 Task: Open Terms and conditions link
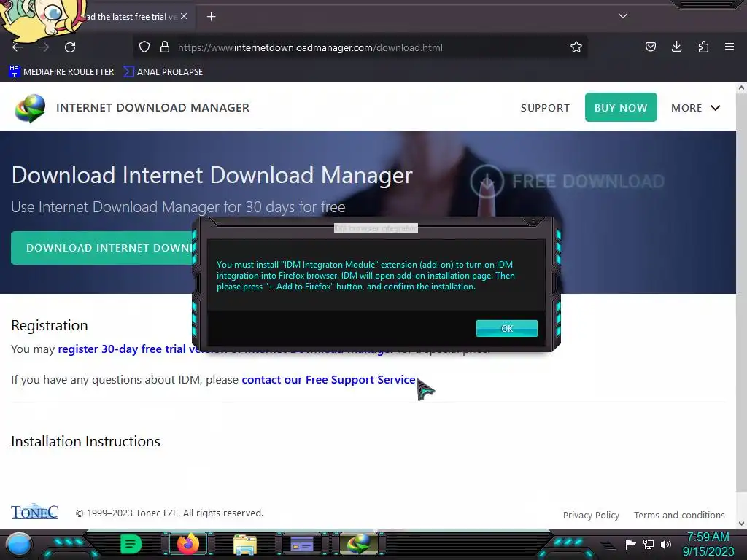tap(679, 515)
